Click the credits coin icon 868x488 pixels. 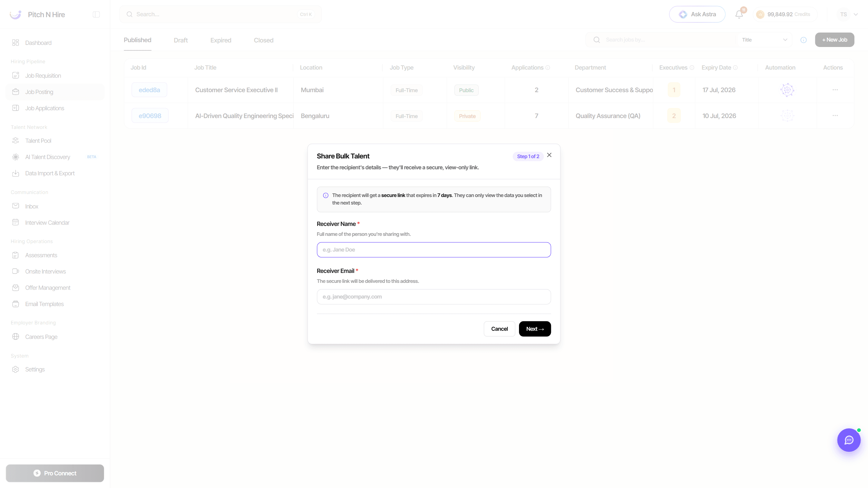760,14
